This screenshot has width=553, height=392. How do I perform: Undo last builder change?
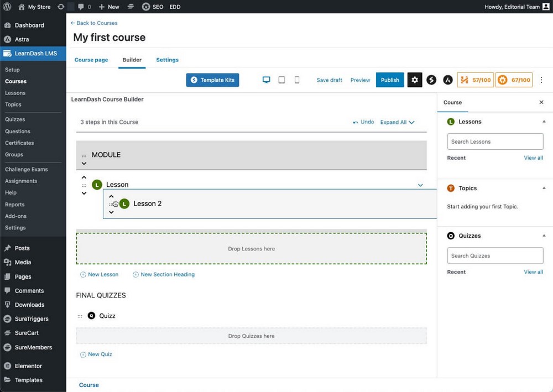364,122
